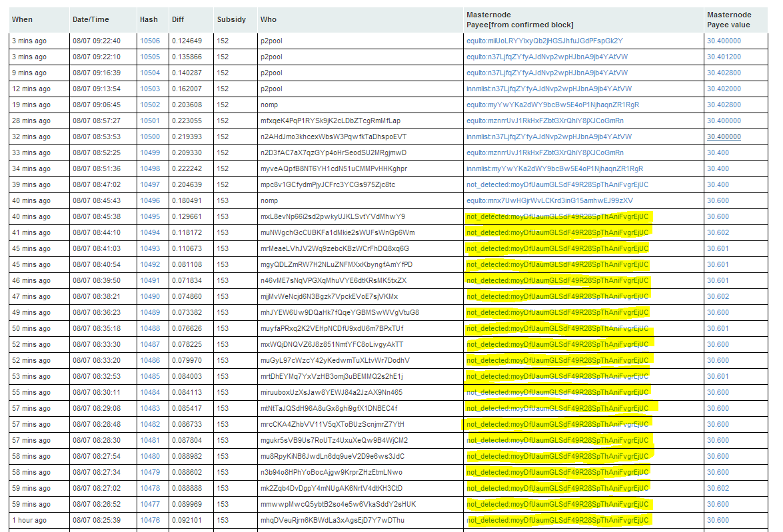Select miner address muNWgchGcCUBKFa1dMkie2sWUFsWnGp6Wm
783x532 pixels.
338,232
